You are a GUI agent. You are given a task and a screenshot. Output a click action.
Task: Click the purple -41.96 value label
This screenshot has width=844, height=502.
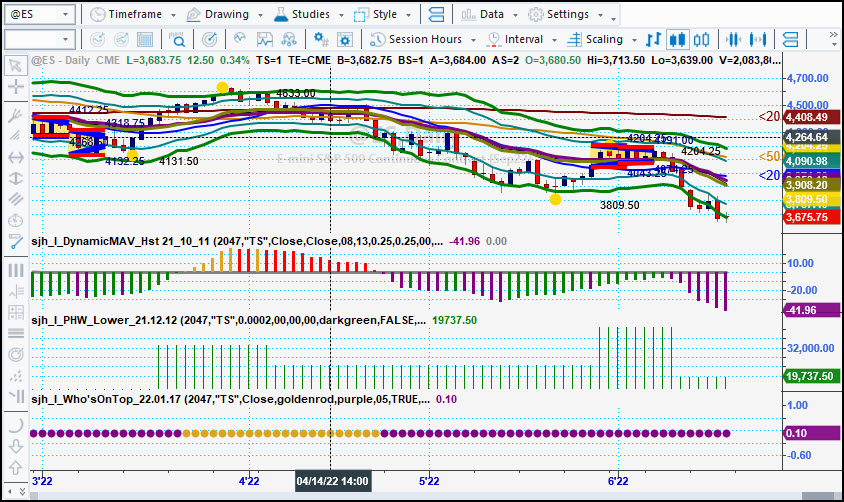point(812,310)
